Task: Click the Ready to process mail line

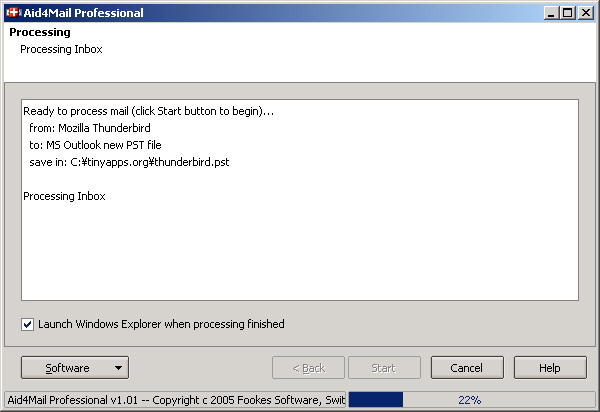Action: pos(148,111)
